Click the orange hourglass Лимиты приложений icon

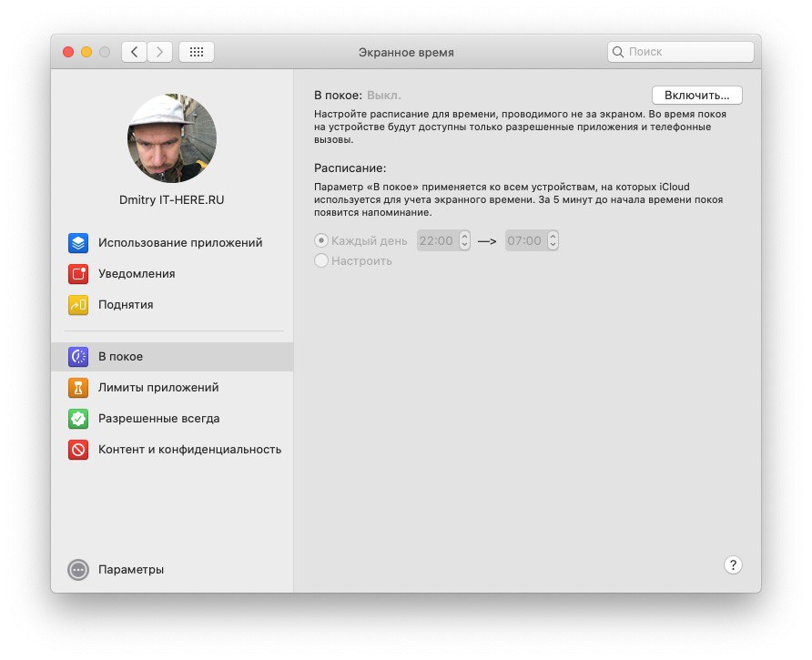click(x=78, y=388)
